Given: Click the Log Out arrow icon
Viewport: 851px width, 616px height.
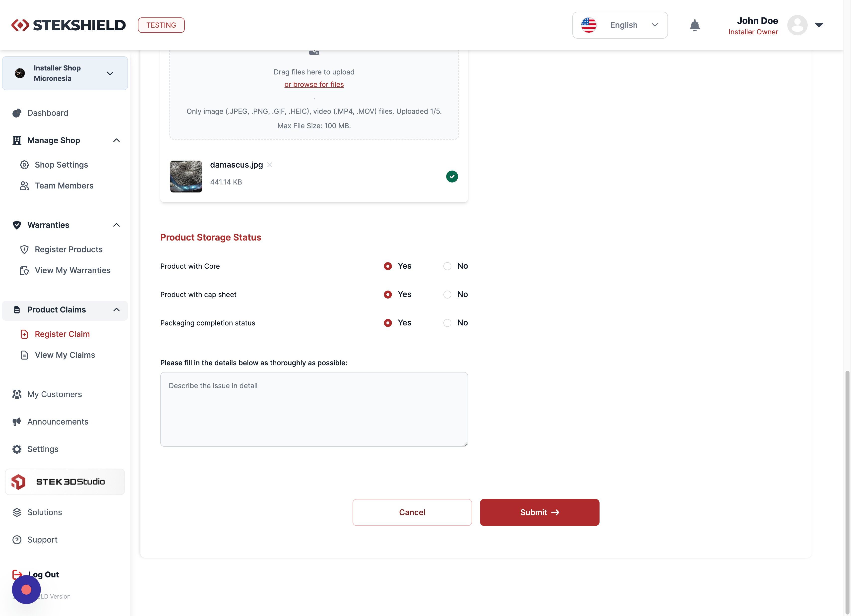Looking at the screenshot, I should coord(17,574).
